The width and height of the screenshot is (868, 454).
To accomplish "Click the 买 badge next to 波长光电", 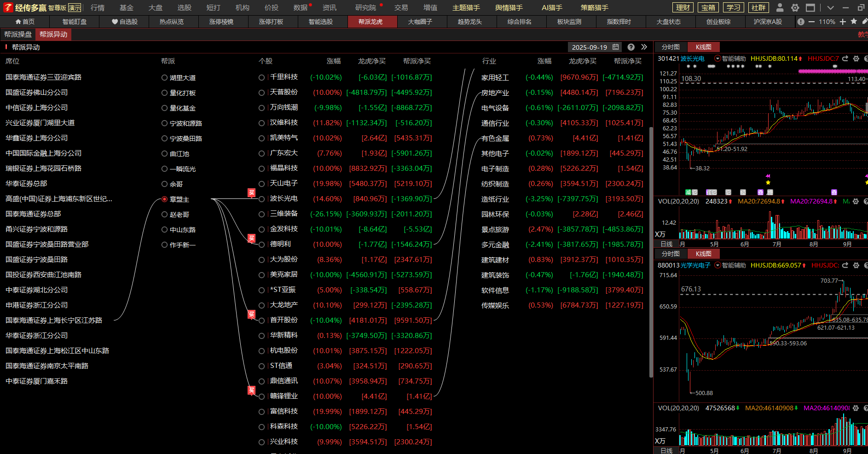I will [252, 192].
